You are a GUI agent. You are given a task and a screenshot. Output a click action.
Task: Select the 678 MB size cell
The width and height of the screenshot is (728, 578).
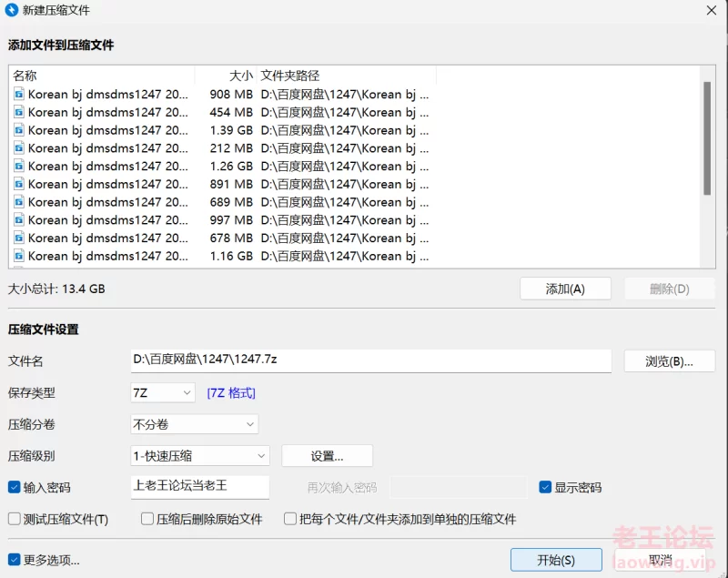[x=231, y=238]
